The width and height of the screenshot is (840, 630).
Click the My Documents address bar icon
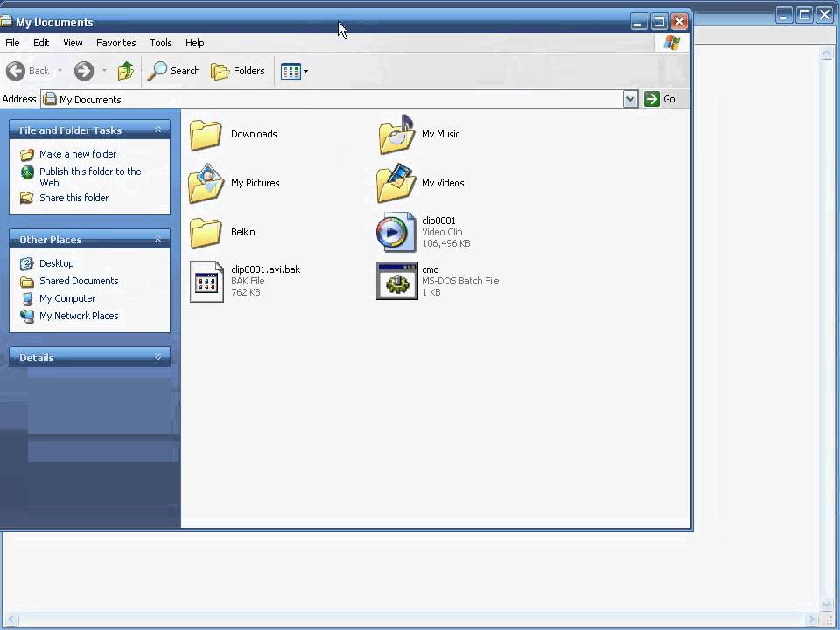click(x=50, y=99)
